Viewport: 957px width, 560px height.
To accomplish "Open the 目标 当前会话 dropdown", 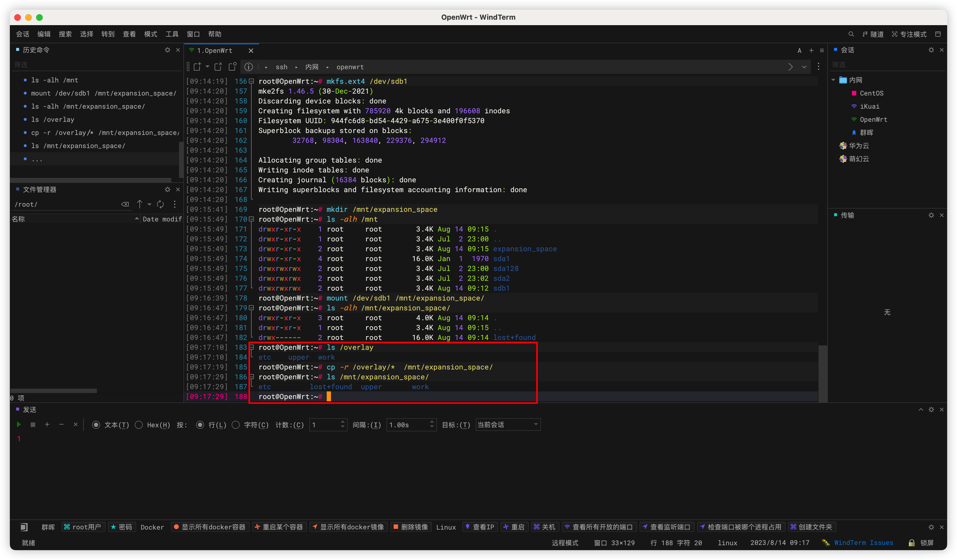I will (x=507, y=425).
